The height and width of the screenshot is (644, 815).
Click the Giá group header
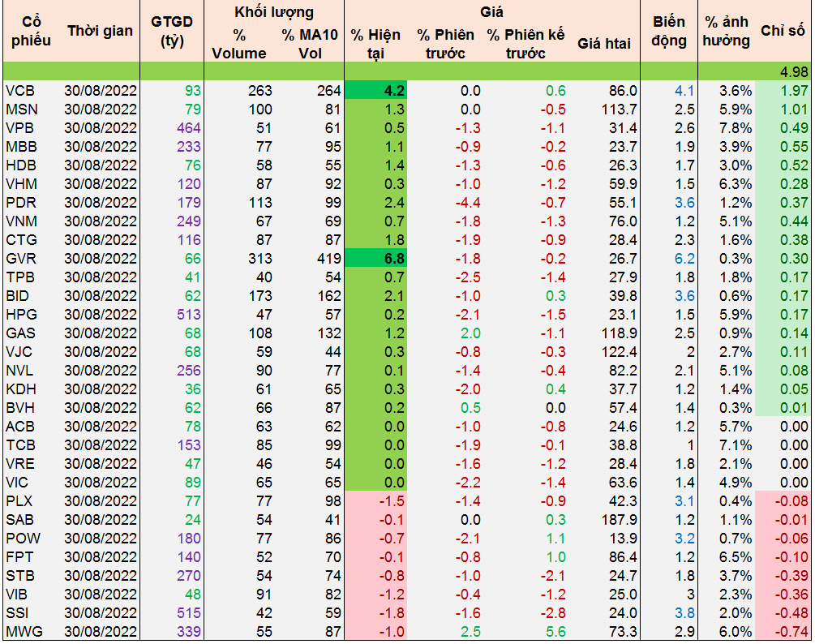tap(491, 11)
